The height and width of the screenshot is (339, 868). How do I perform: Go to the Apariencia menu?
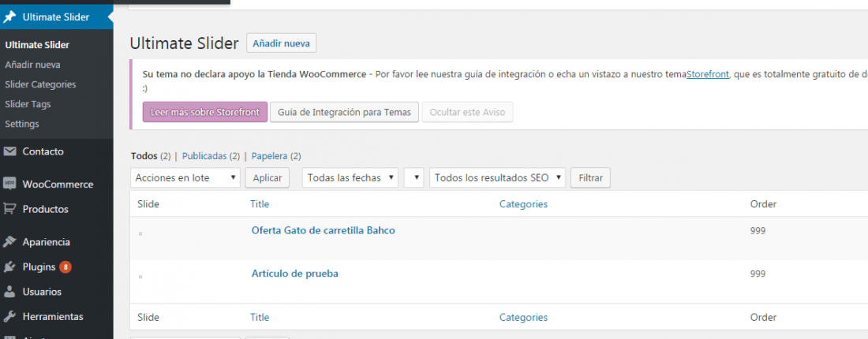(47, 242)
